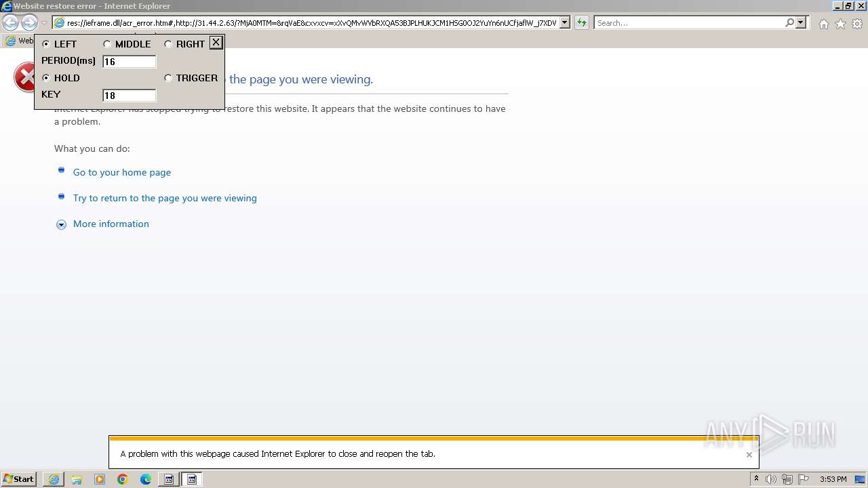
Task: Click the volume speaker tray icon
Action: click(x=771, y=479)
